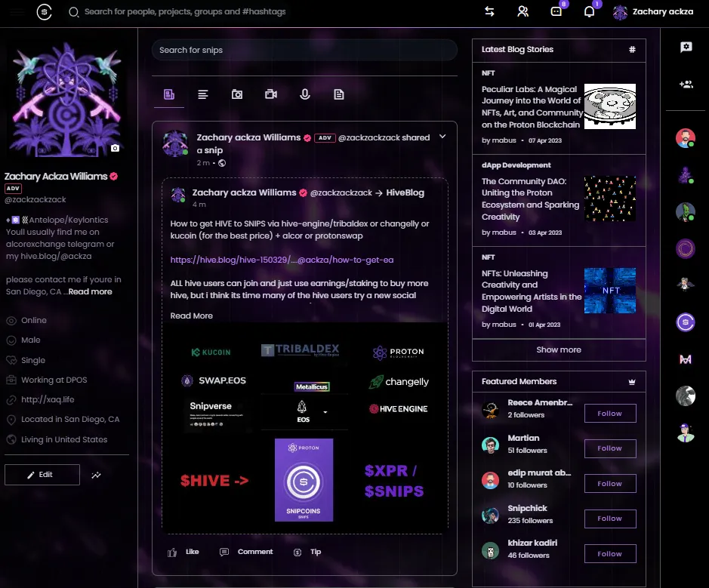
Task: Open Zachary ackza account menu
Action: 653,12
